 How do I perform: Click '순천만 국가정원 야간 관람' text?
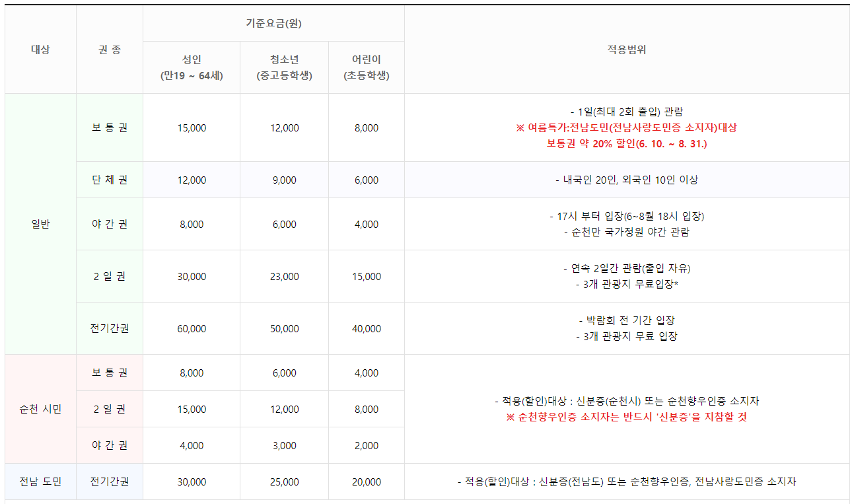[x=627, y=232]
